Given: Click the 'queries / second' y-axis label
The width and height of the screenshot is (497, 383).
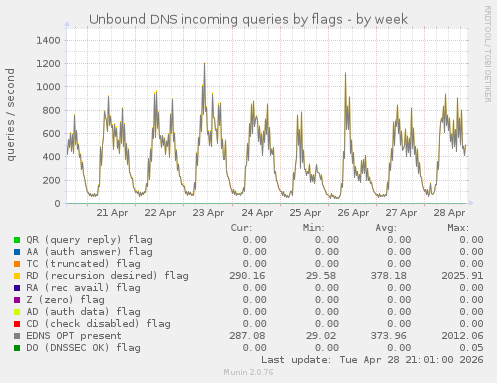Looking at the screenshot, I should [10, 115].
